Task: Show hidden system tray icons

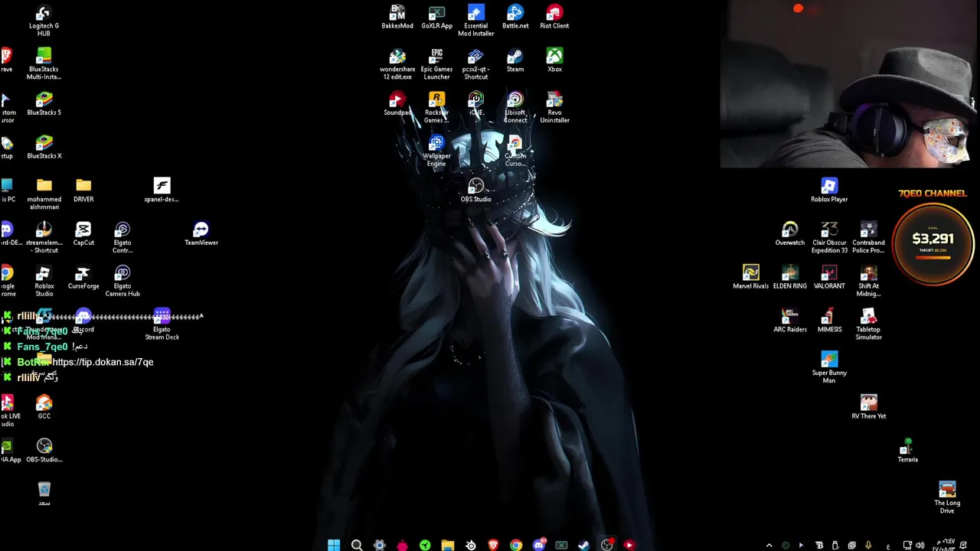Action: [769, 546]
